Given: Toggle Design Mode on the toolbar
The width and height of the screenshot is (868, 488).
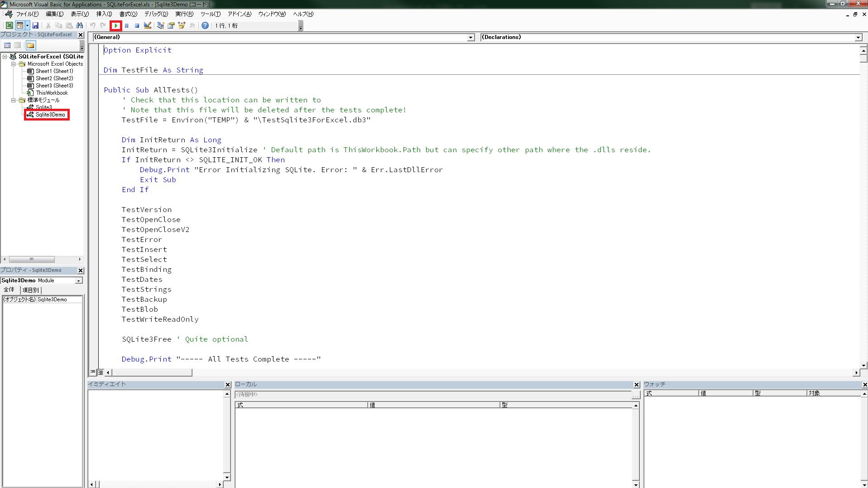Looking at the screenshot, I should 147,25.
